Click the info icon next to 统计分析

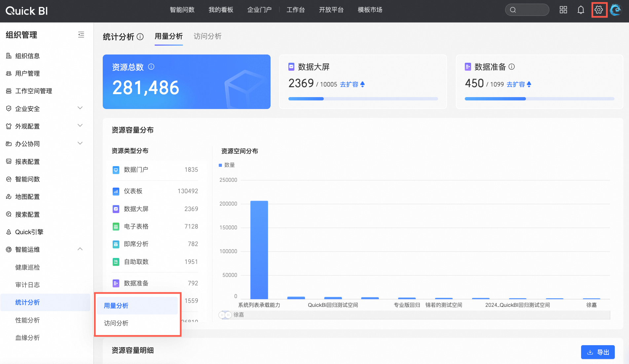(140, 37)
